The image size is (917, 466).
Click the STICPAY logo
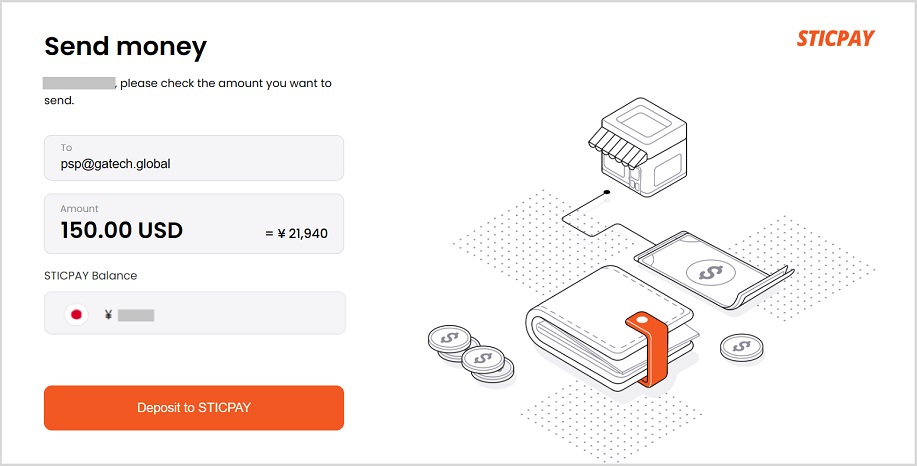coord(835,39)
